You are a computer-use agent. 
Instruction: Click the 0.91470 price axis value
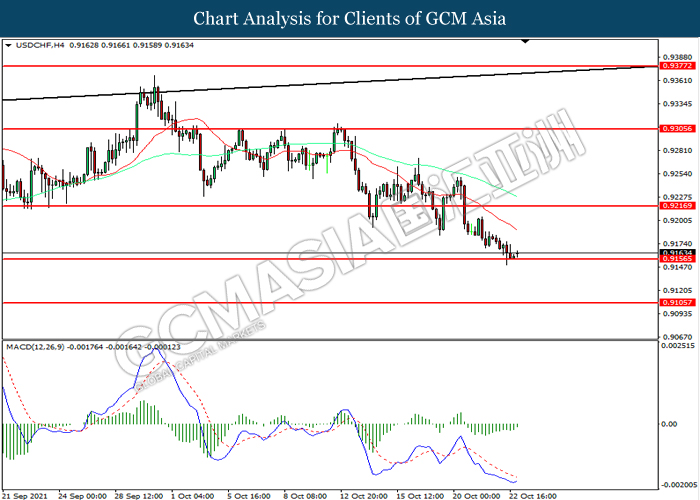point(677,267)
